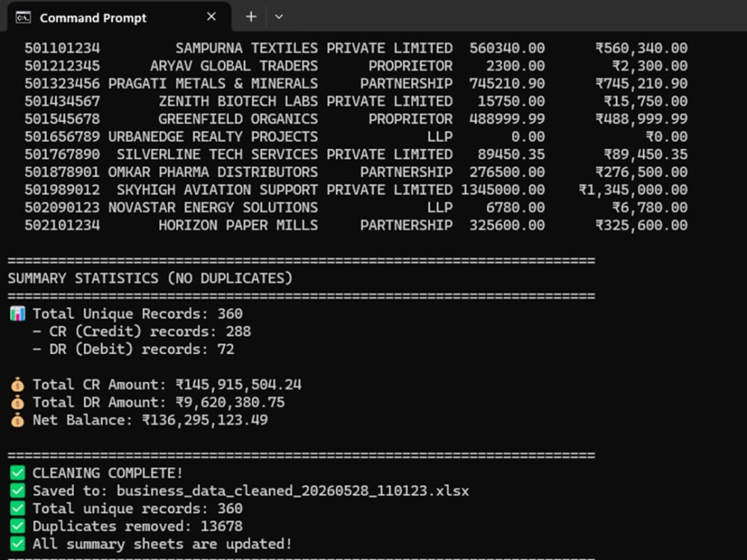Click SAMPURNA TEXTILES company name
Viewport: 747px width, 560px height.
tap(247, 48)
